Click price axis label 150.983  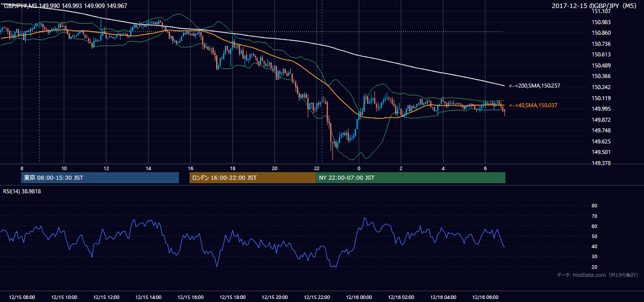[601, 22]
